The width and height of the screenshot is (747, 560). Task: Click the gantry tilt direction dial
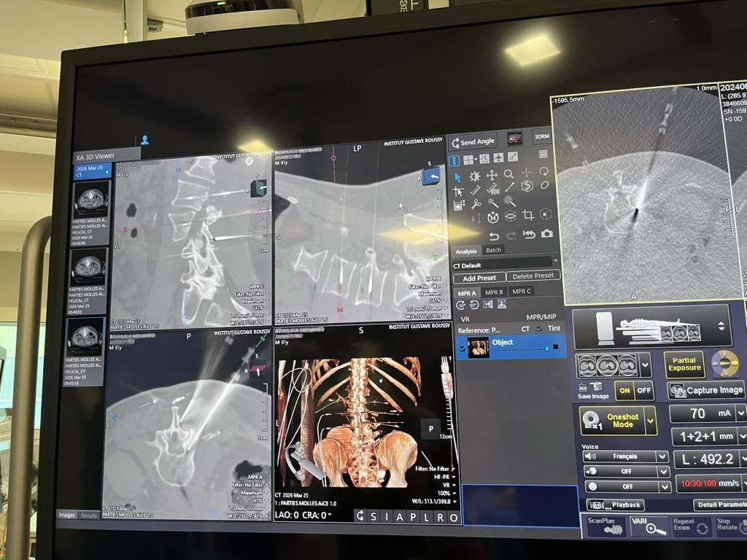coord(725,363)
